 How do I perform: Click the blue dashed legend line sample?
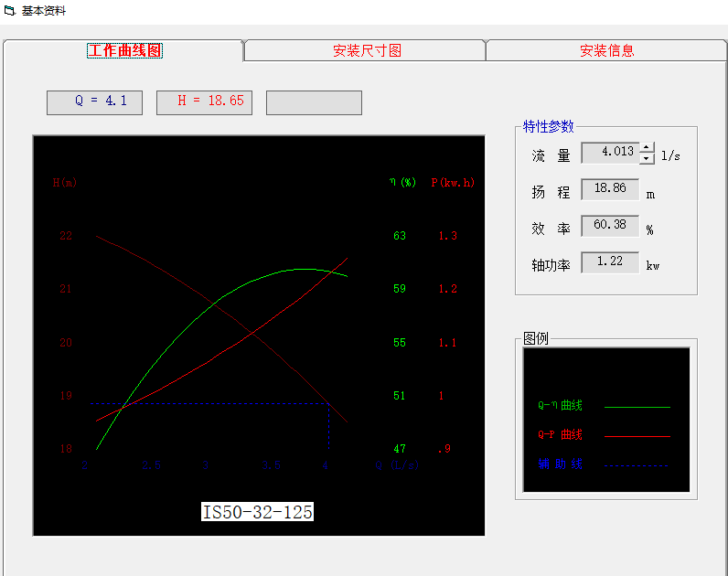coord(636,465)
